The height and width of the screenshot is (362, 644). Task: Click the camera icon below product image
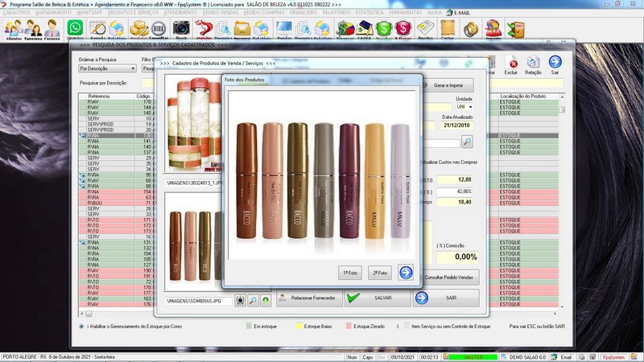[239, 299]
